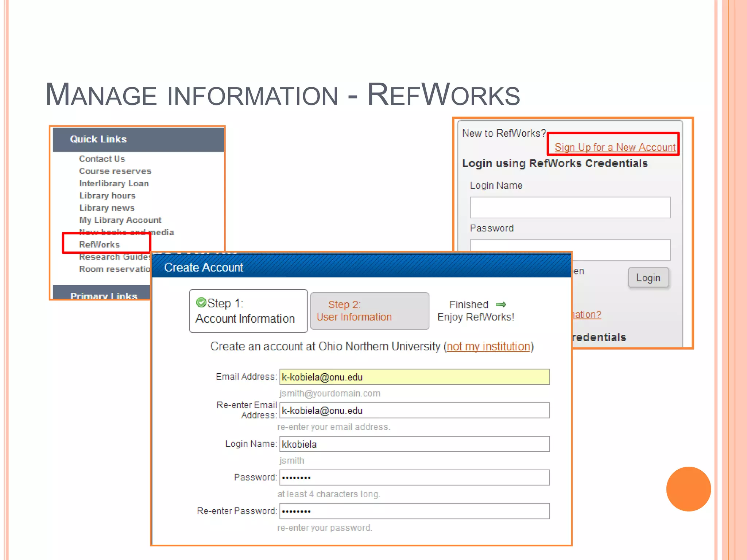
Task: Click the 'Enjoy RefWorks!' text
Action: [476, 317]
